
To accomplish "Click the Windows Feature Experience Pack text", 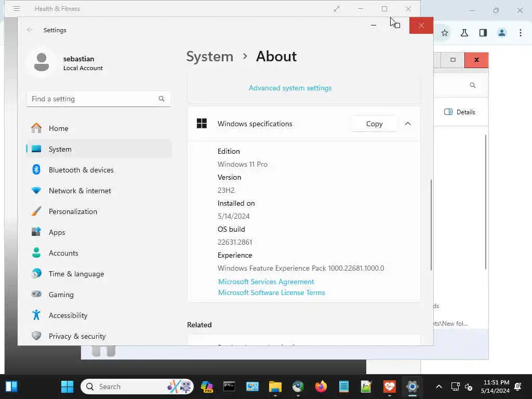I will pyautogui.click(x=301, y=268).
